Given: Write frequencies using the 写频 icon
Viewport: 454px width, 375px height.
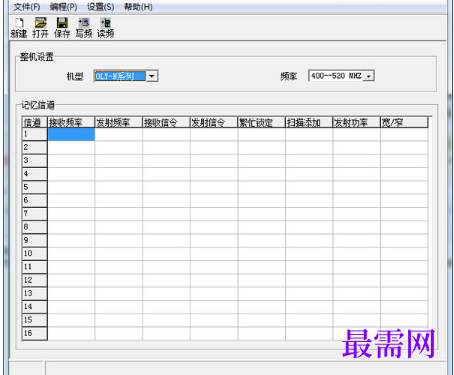Looking at the screenshot, I should click(x=84, y=28).
